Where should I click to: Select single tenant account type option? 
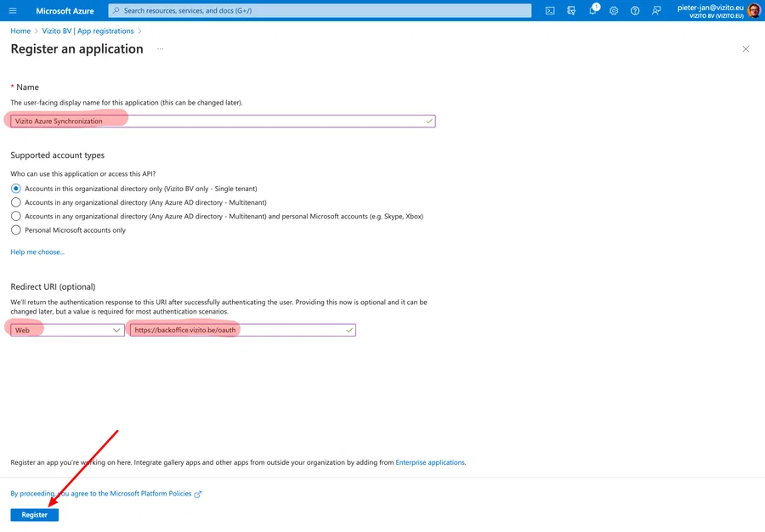15,189
